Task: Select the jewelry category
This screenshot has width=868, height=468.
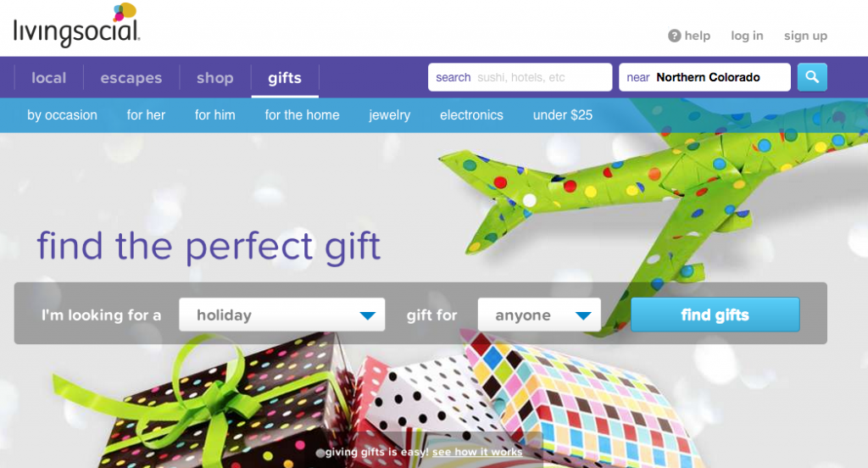Action: (390, 115)
